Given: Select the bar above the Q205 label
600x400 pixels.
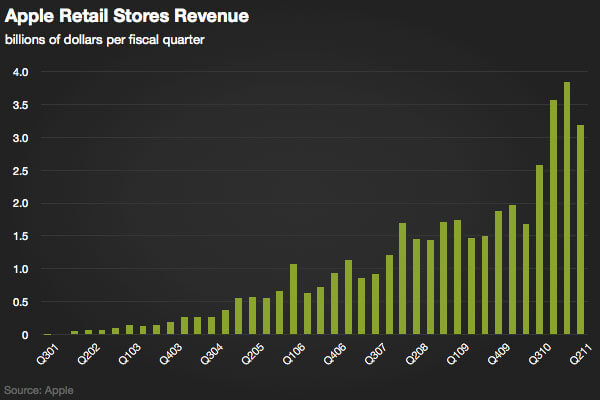Looking at the screenshot, I should pos(253,315).
